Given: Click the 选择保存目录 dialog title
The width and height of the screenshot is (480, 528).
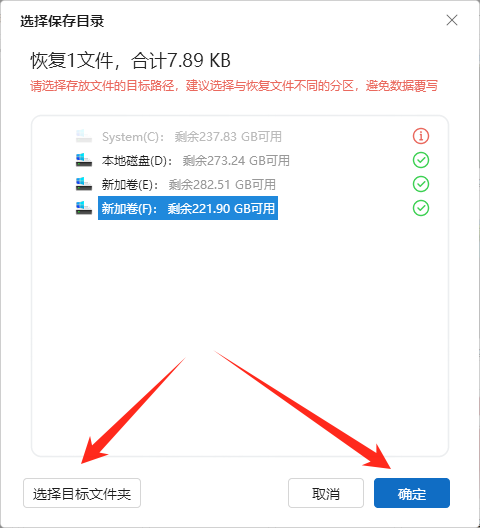Looking at the screenshot, I should (62, 21).
